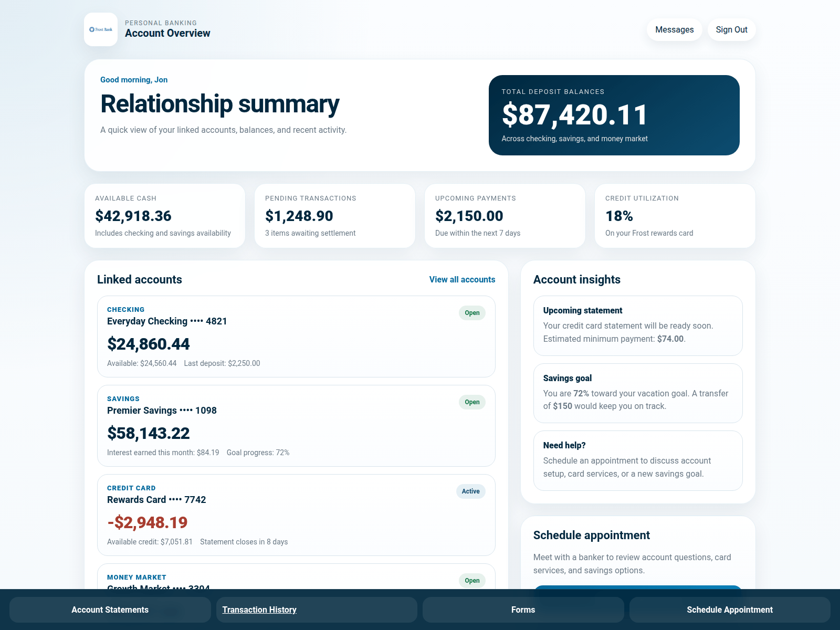Viewport: 840px width, 630px height.
Task: Click the Account insights heading
Action: click(x=577, y=279)
